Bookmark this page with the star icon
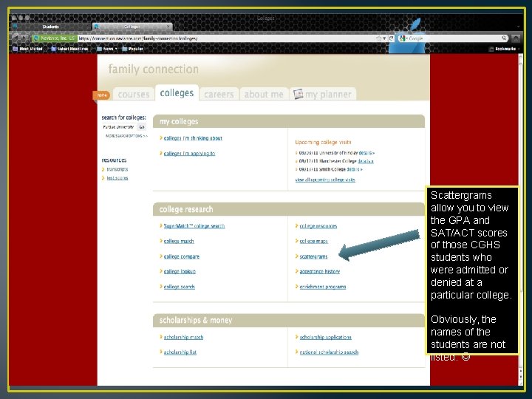Viewport: 532px width, 399px height. tap(378, 38)
